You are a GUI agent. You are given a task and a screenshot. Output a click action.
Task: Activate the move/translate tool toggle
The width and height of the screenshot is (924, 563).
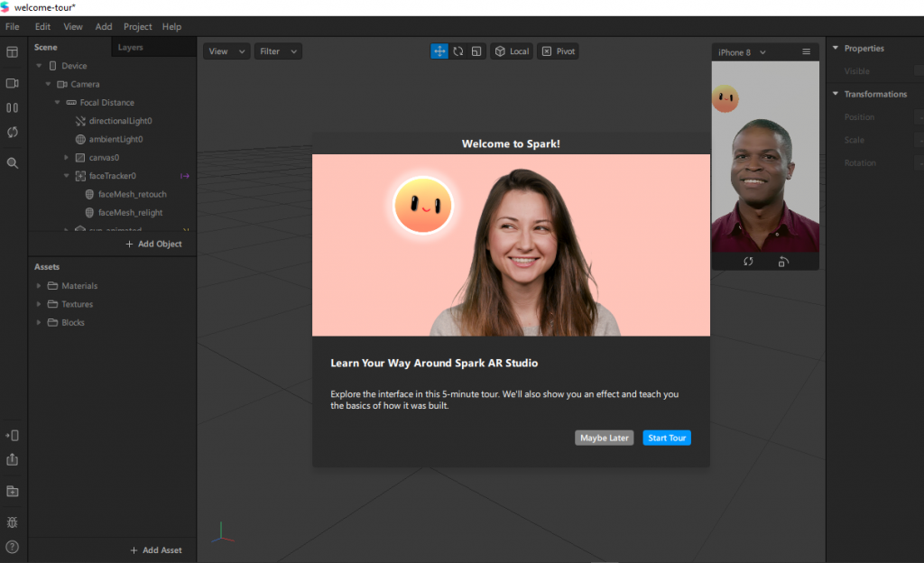[x=439, y=51]
